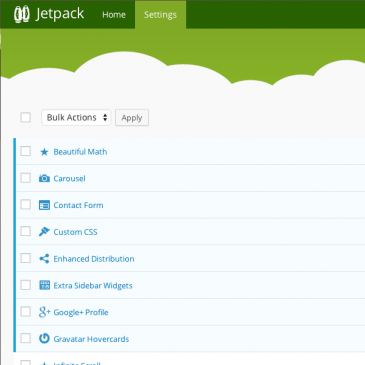Click the Gravatar Hovercards power icon
Screen dimensions: 365x365
coord(44,338)
